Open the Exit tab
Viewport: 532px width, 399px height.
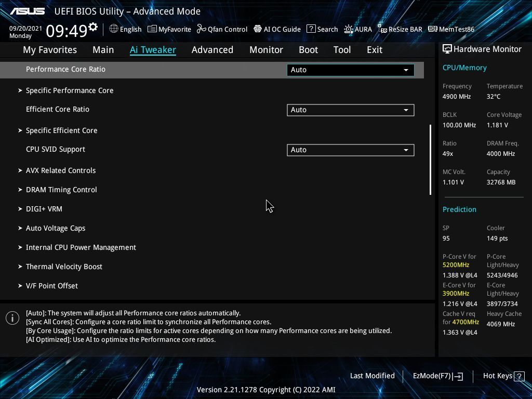pyautogui.click(x=375, y=50)
